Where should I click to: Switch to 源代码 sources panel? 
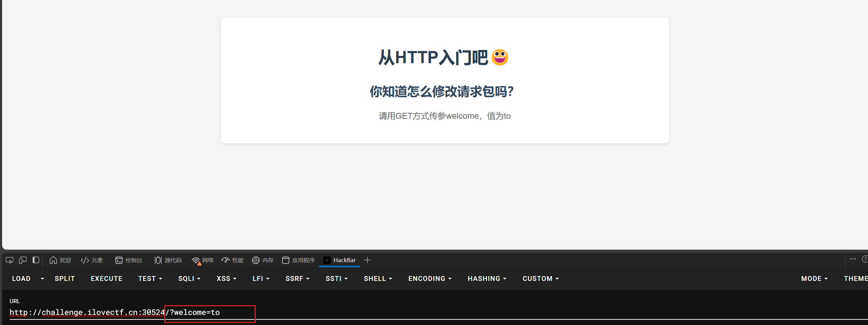click(168, 260)
